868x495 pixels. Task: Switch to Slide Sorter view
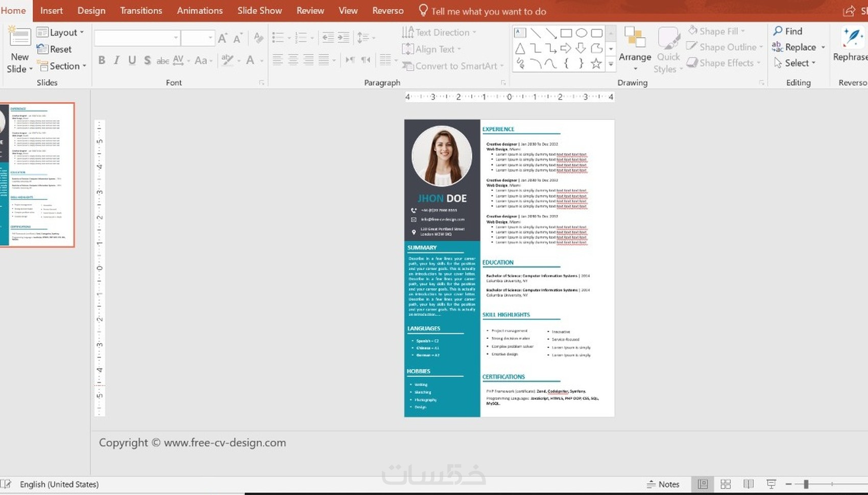point(726,484)
